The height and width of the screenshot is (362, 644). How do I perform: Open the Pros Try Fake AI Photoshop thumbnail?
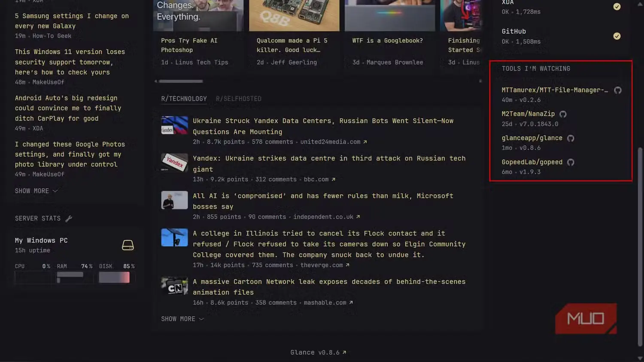pos(198,15)
